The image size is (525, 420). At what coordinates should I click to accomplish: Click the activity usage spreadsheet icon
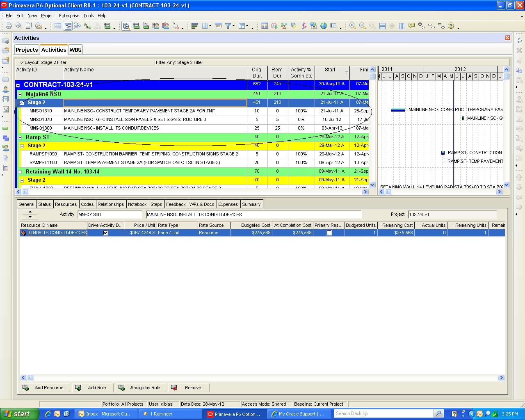(136, 26)
